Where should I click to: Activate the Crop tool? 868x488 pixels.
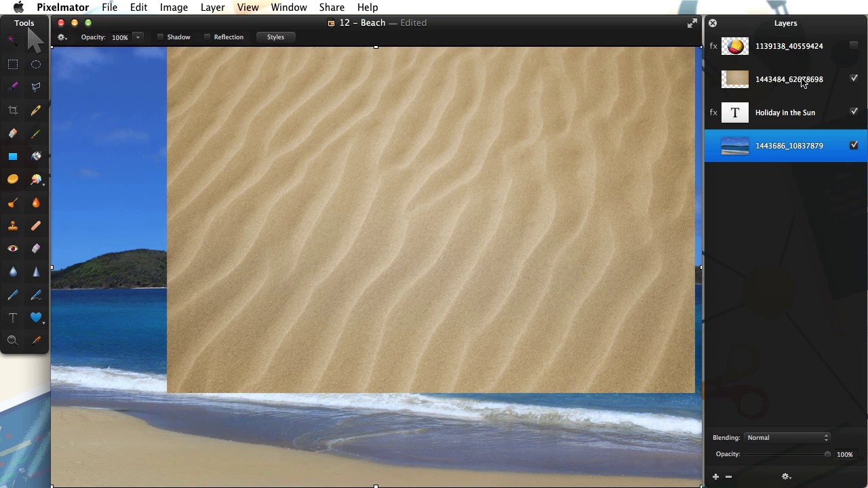click(x=12, y=110)
